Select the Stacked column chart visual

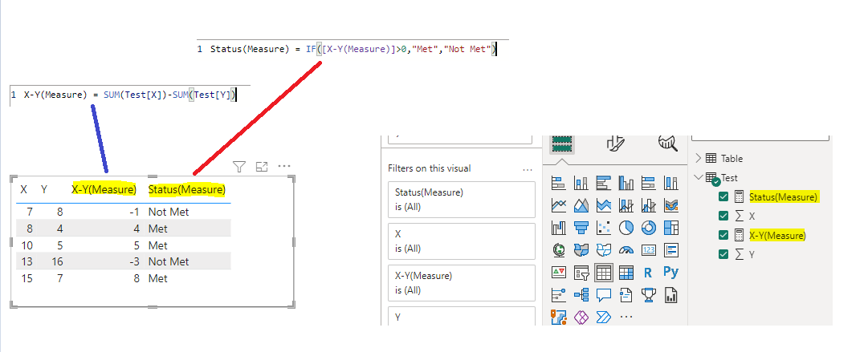point(581,182)
